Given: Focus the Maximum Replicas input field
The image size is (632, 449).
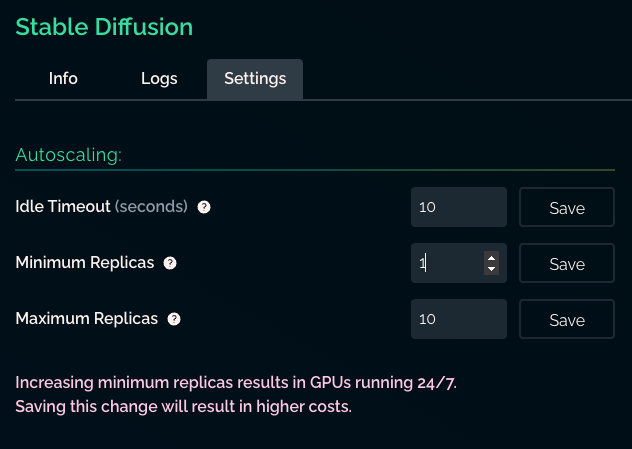Looking at the screenshot, I should point(459,319).
